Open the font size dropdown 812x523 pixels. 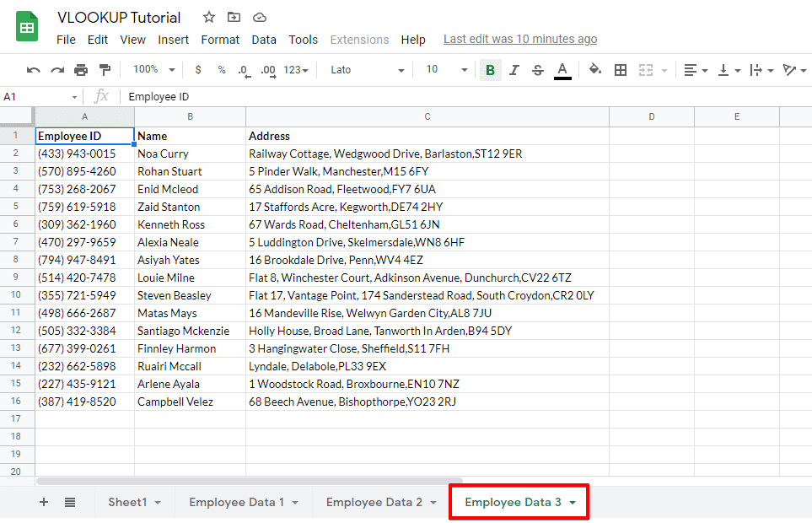(x=447, y=70)
